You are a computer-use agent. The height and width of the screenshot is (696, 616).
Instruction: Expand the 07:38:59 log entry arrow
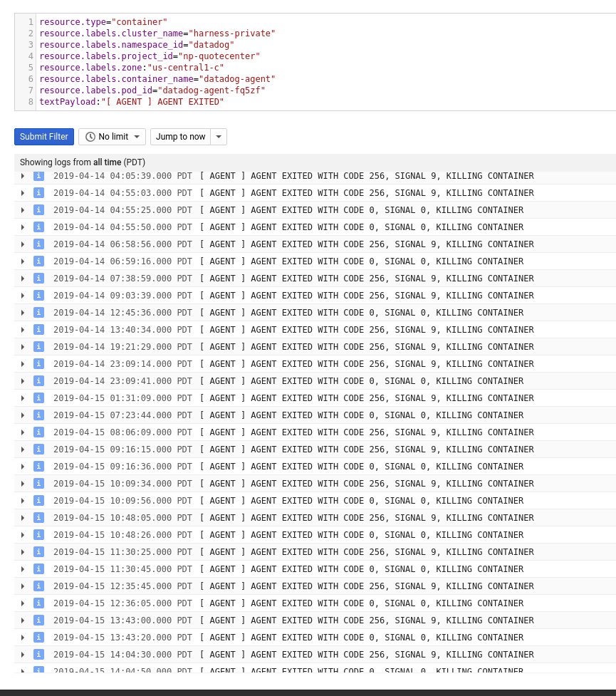23,279
